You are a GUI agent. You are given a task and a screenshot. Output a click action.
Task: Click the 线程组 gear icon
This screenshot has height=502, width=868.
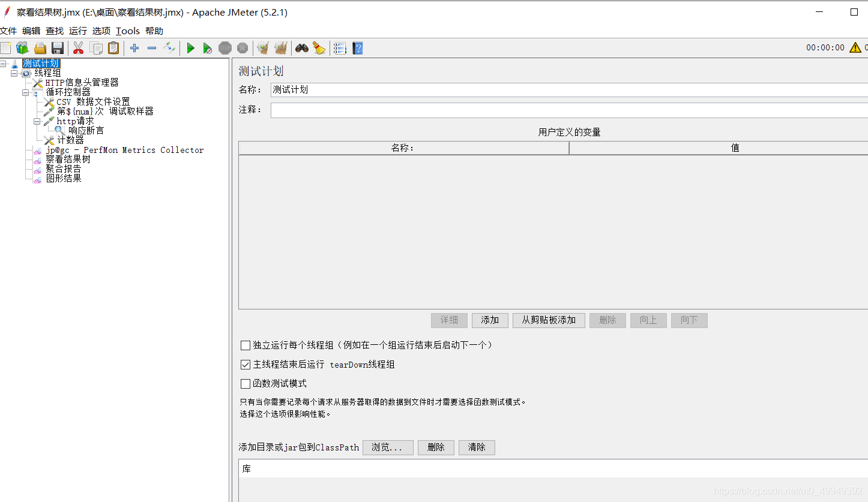(27, 73)
